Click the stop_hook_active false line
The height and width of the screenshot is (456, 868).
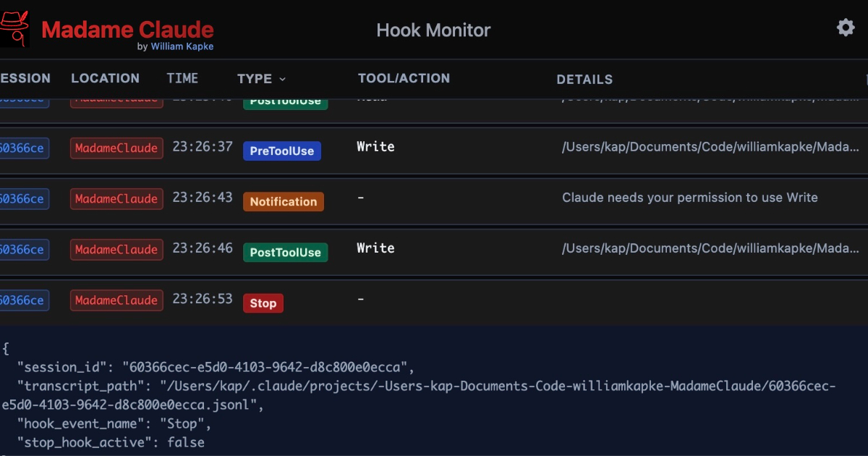coord(111,442)
